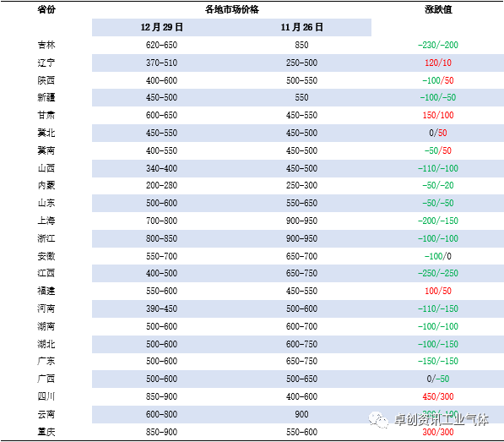
Task: Select Jilin's -230/-200 change value
Action: coord(438,45)
